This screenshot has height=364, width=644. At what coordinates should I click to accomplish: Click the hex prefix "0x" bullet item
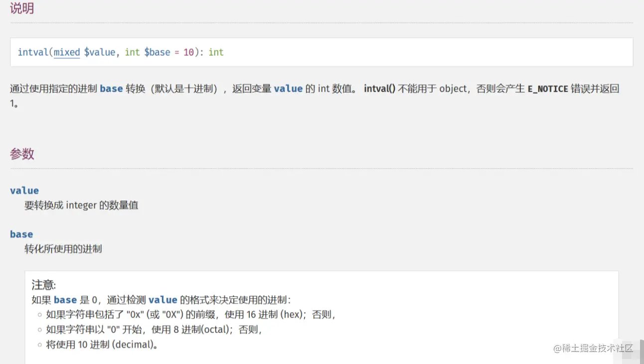[x=191, y=315]
